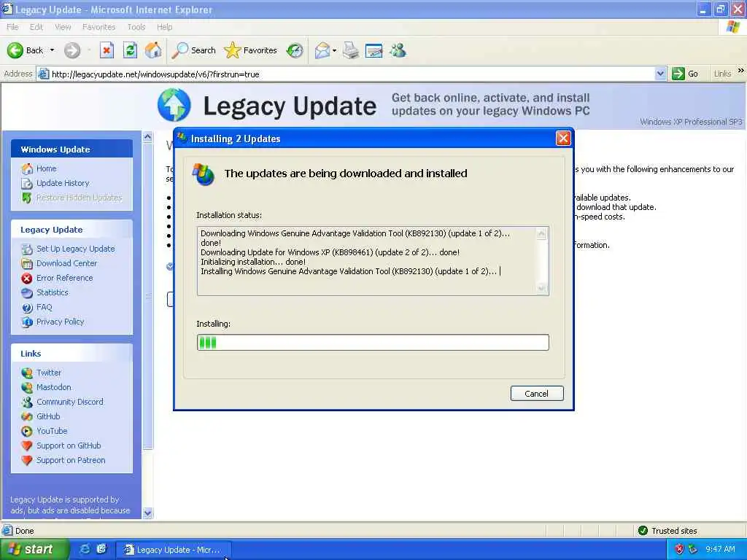The height and width of the screenshot is (560, 747).
Task: Click the Mail envelope icon
Action: [x=322, y=50]
